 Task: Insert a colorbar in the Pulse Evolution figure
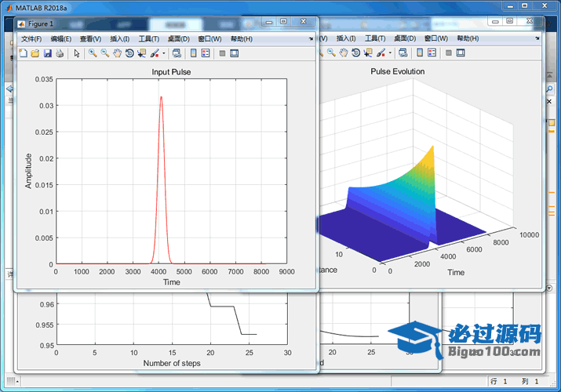pos(420,53)
